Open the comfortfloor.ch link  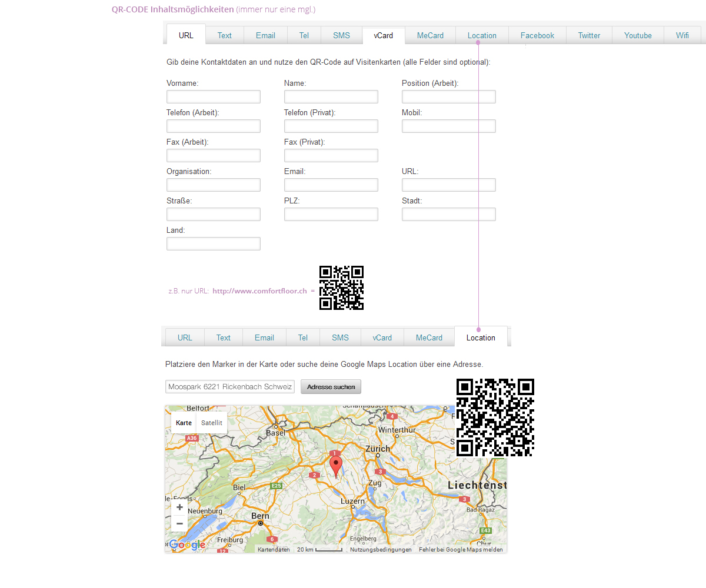pyautogui.click(x=259, y=290)
